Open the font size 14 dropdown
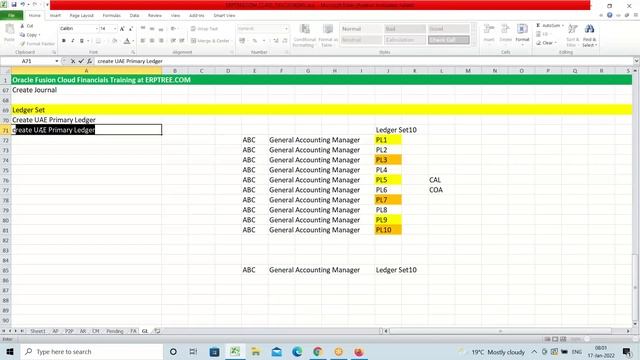The width and height of the screenshot is (640, 360). coord(115,29)
